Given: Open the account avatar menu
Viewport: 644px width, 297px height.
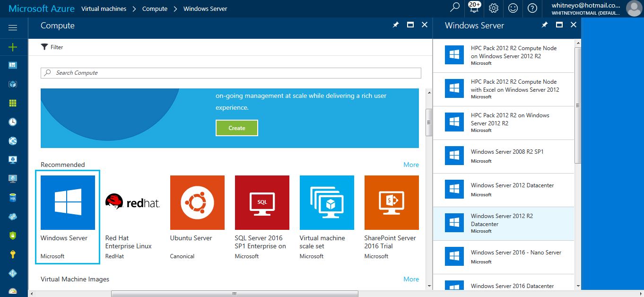Looking at the screenshot, I should click(x=634, y=8).
